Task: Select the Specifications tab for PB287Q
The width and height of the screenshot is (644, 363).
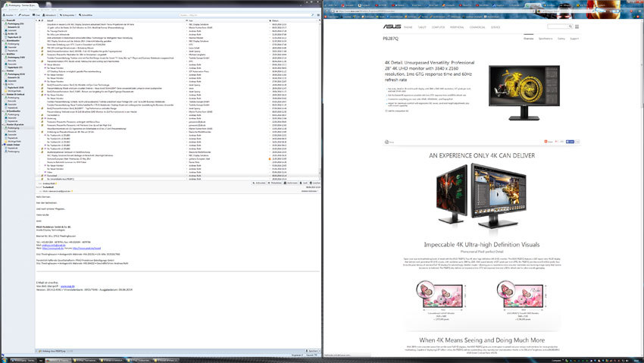Action: (x=546, y=39)
